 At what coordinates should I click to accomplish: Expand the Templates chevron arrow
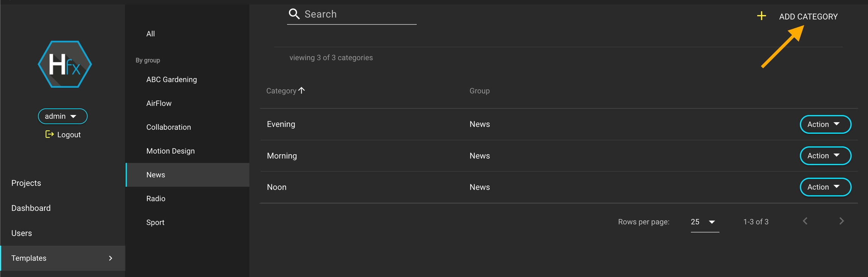[x=110, y=258]
